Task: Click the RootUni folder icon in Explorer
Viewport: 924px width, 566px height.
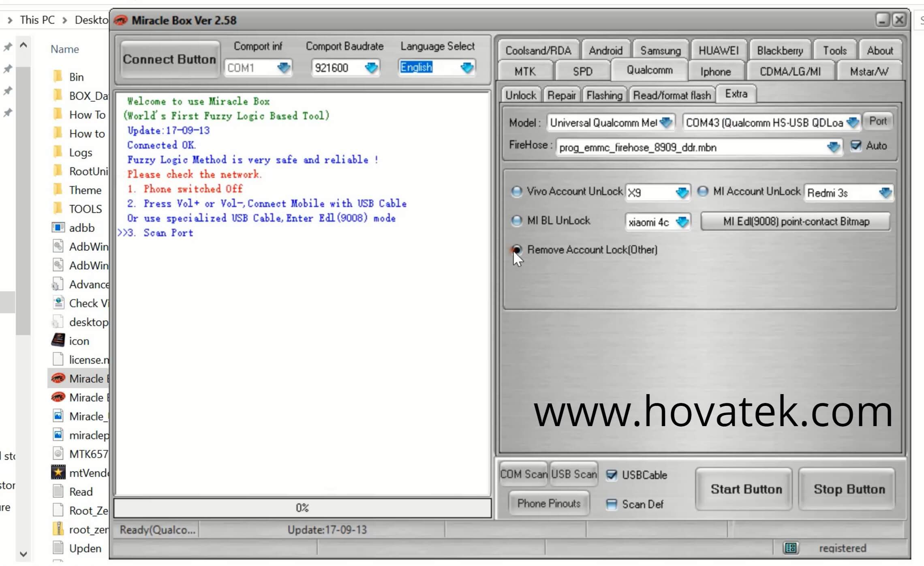Action: [58, 171]
